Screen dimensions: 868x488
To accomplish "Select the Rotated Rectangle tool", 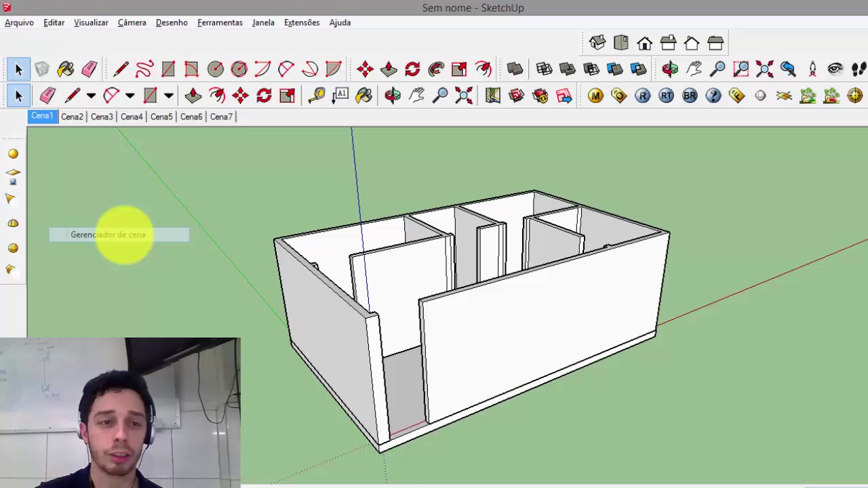I will pos(191,69).
